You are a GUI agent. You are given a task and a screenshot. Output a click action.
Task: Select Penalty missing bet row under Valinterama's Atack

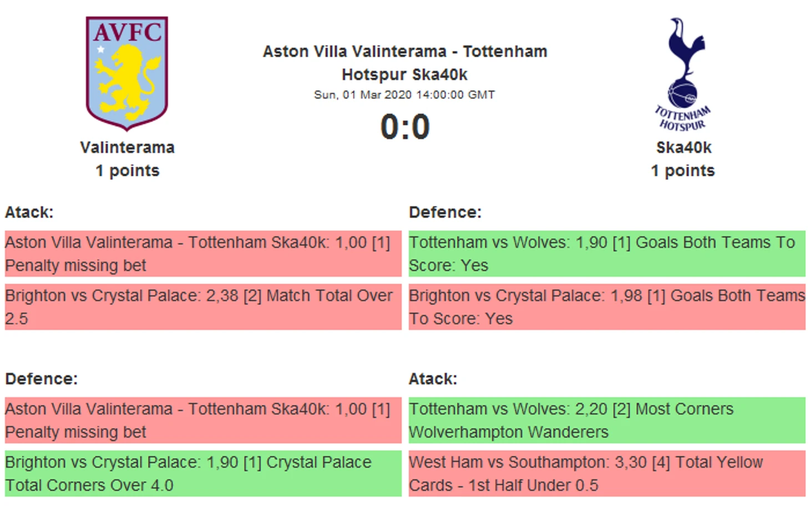(203, 254)
